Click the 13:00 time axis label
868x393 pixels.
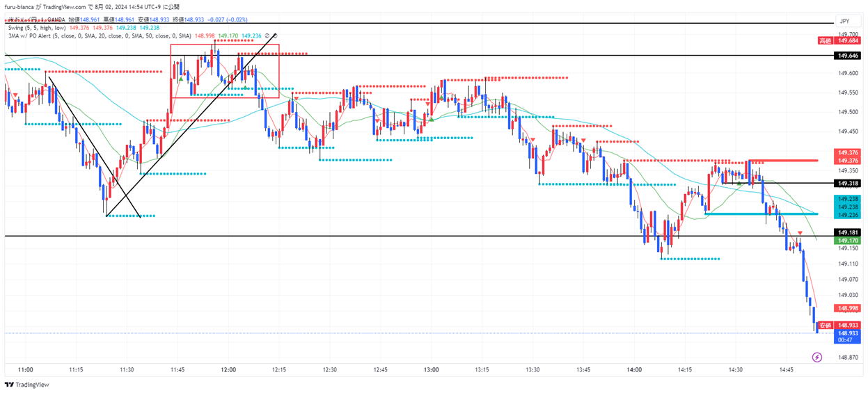click(431, 370)
